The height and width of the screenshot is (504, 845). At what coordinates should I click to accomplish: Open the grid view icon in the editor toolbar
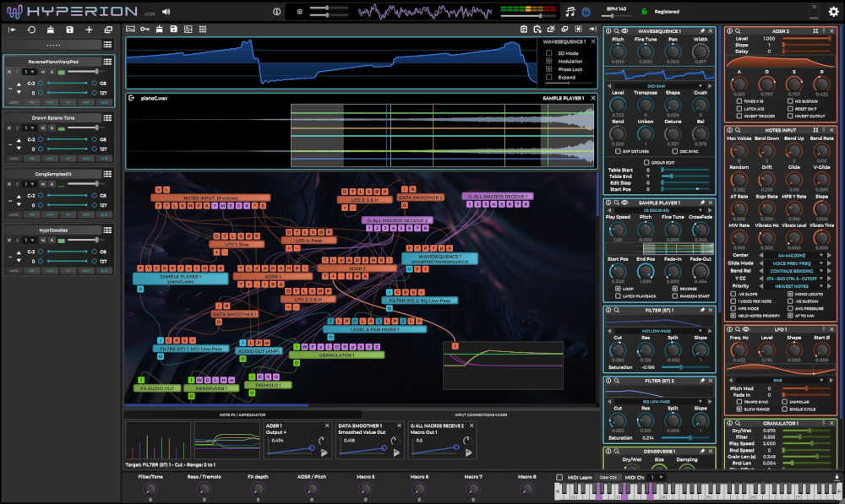coord(203,30)
